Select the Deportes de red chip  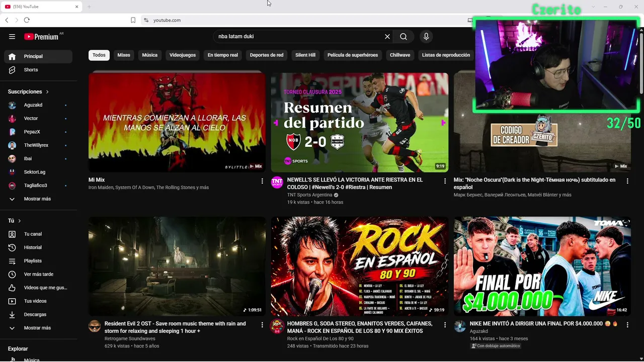coord(267,55)
